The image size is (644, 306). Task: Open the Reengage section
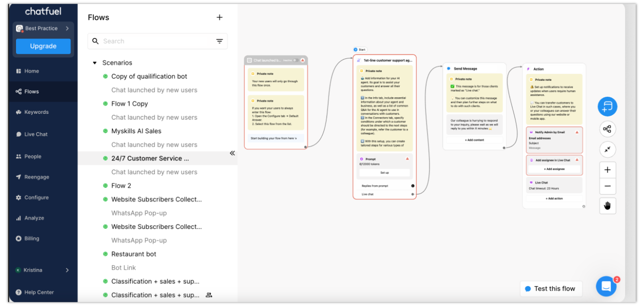(x=42, y=177)
